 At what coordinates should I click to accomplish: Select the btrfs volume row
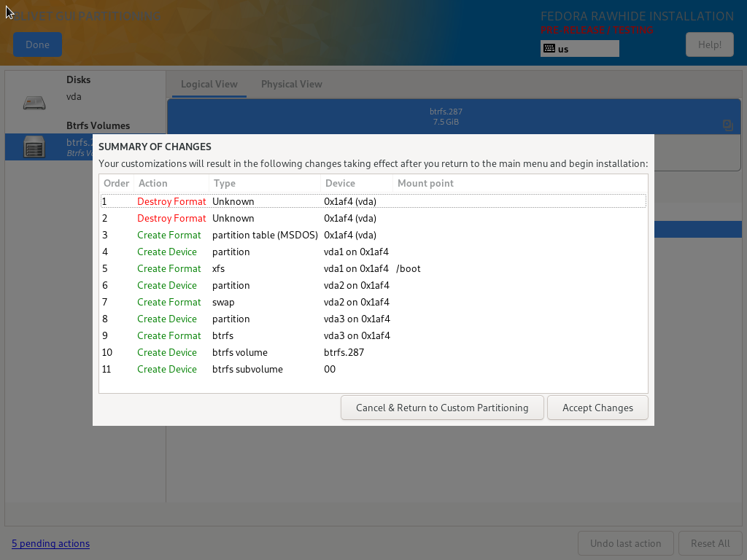point(373,352)
